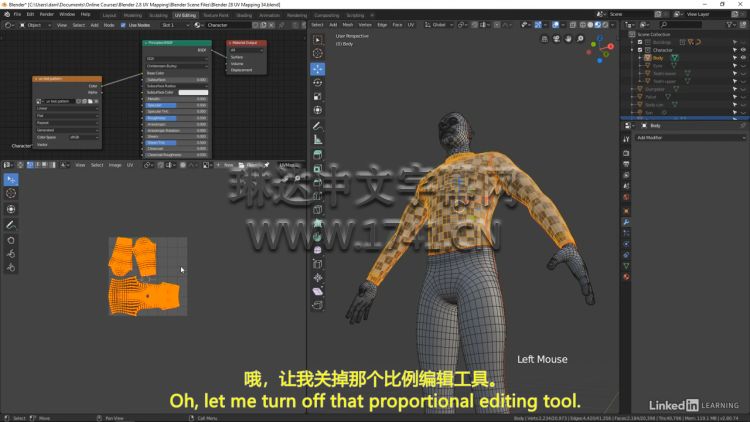Select the UV editor Grab tool
Viewport: 750px width, 422px height.
pos(11,240)
